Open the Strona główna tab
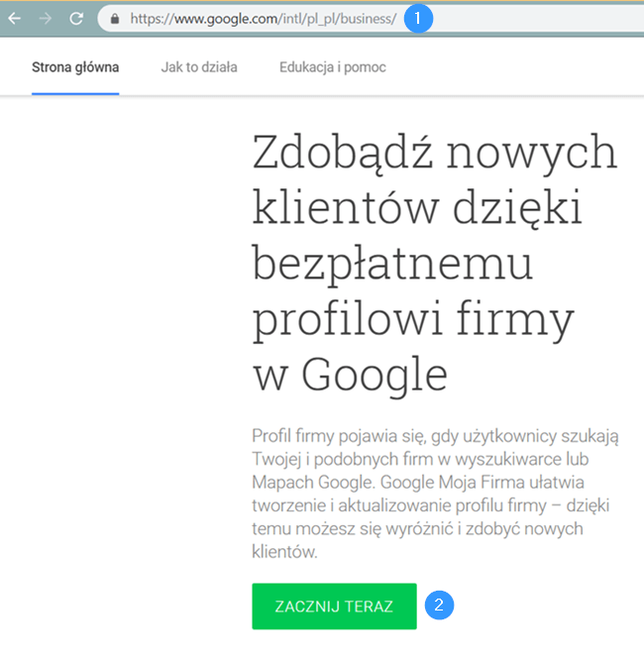Image resolution: width=644 pixels, height=665 pixels. click(75, 67)
